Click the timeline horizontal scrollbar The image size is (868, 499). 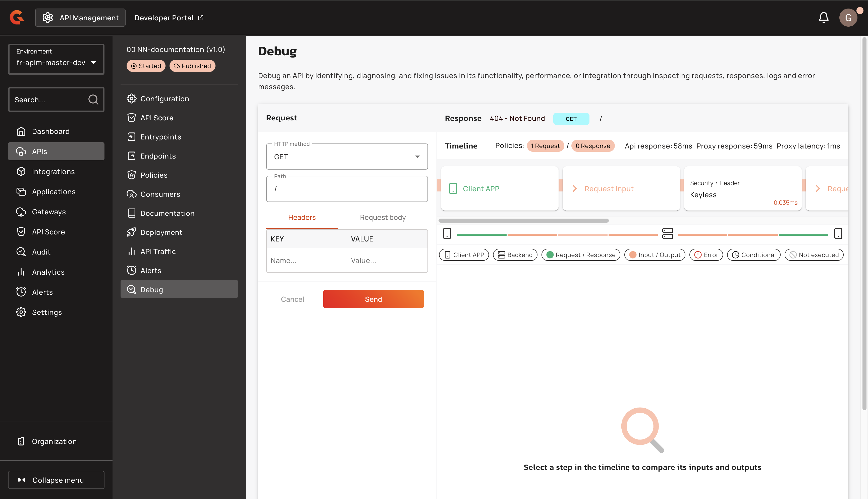click(x=523, y=221)
